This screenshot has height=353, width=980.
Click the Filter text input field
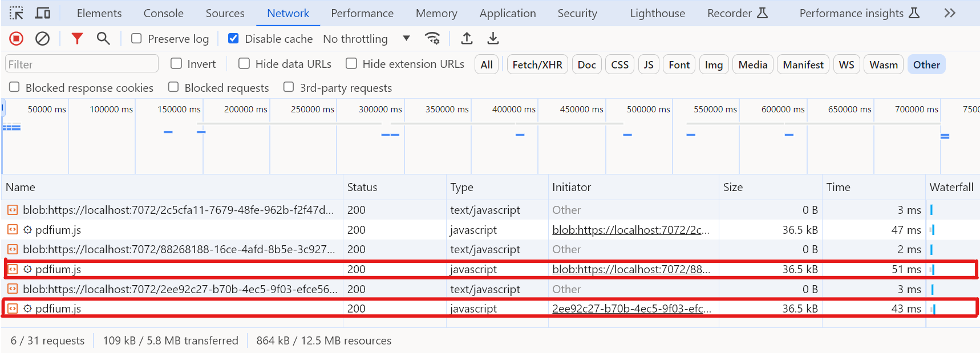(82, 64)
